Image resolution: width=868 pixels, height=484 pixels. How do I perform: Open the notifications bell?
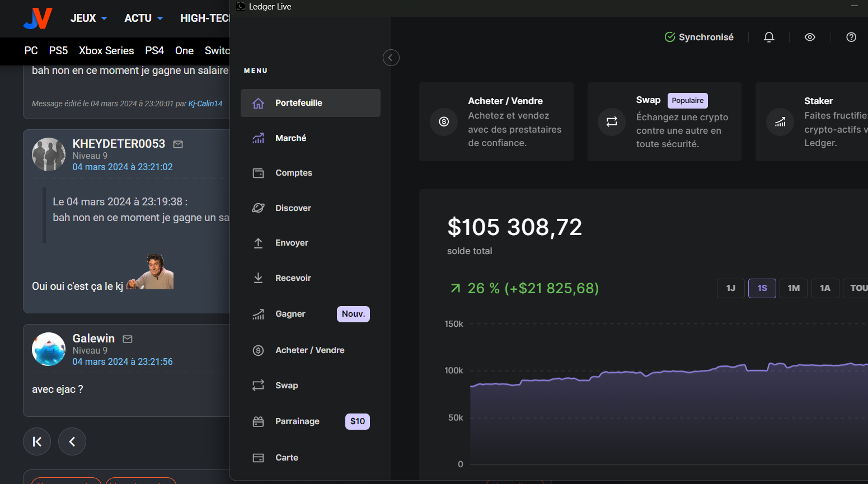pyautogui.click(x=769, y=37)
